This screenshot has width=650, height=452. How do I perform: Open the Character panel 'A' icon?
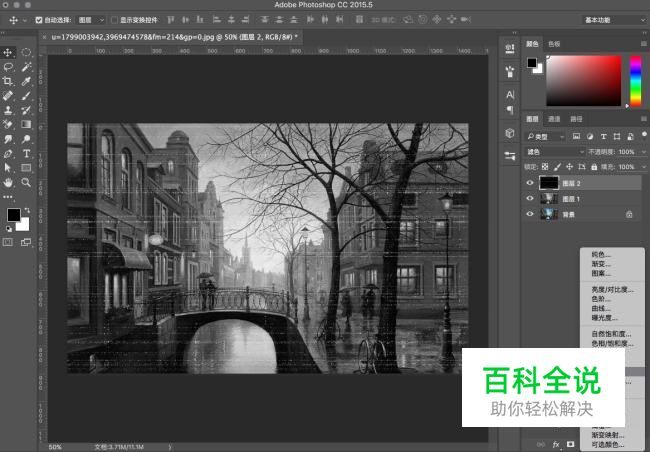point(510,95)
